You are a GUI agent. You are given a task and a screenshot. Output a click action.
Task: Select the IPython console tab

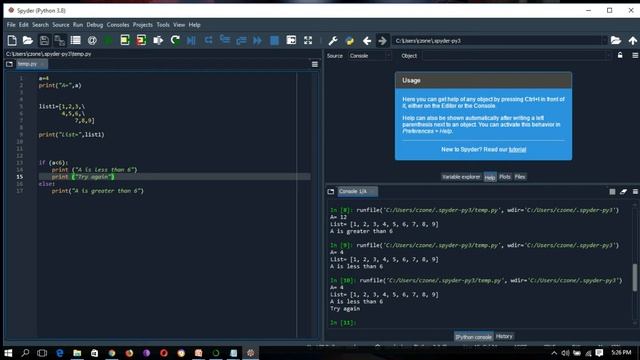473,337
